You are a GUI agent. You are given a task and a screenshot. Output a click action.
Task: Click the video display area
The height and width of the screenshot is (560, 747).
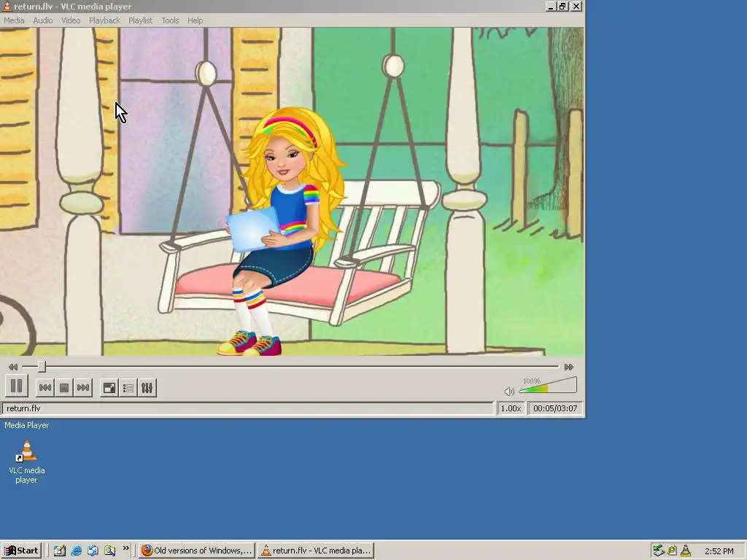[292, 192]
